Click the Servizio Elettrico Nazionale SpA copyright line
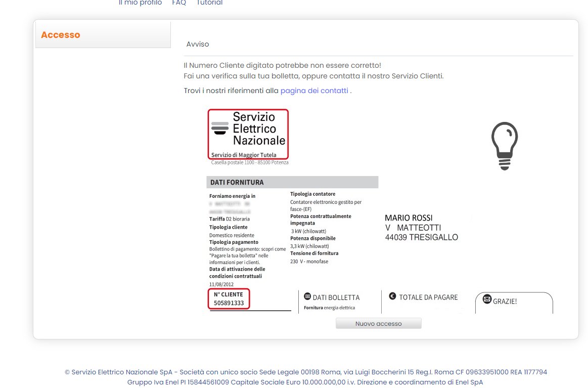Image resolution: width=588 pixels, height=388 pixels. (305, 372)
